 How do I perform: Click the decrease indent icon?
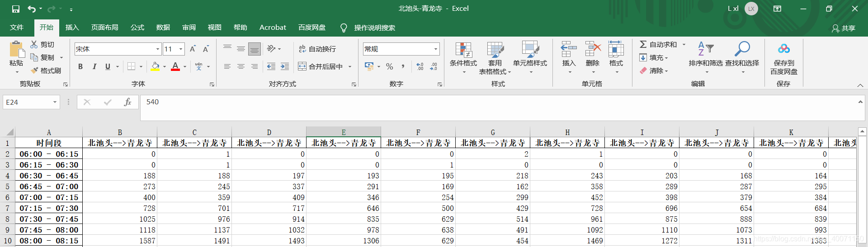tap(271, 66)
